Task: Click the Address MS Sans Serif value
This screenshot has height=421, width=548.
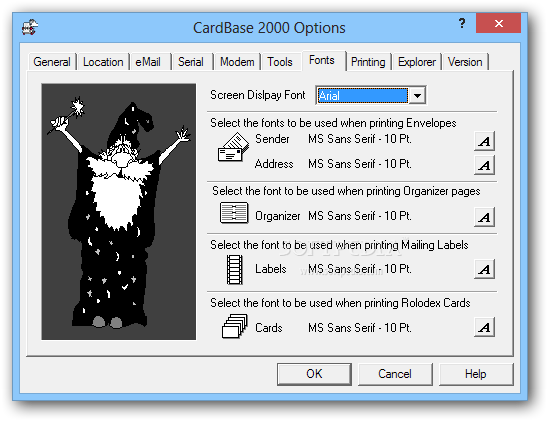Action: coord(360,164)
